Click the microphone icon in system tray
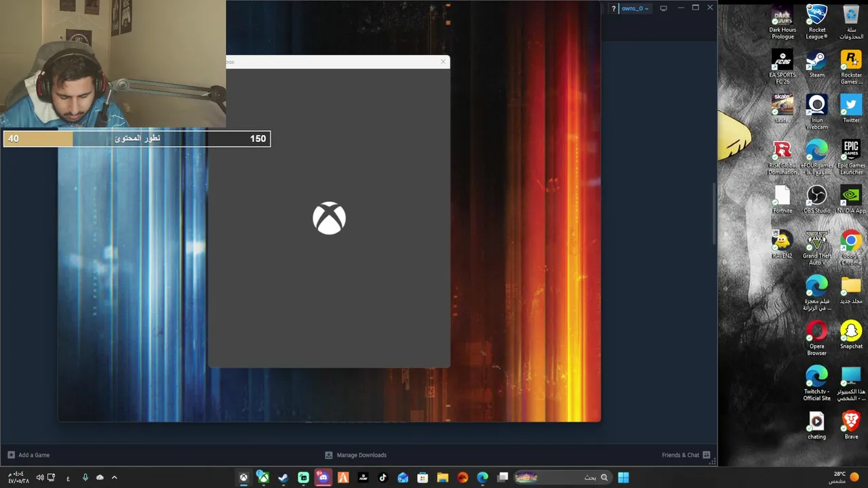 pyautogui.click(x=85, y=477)
